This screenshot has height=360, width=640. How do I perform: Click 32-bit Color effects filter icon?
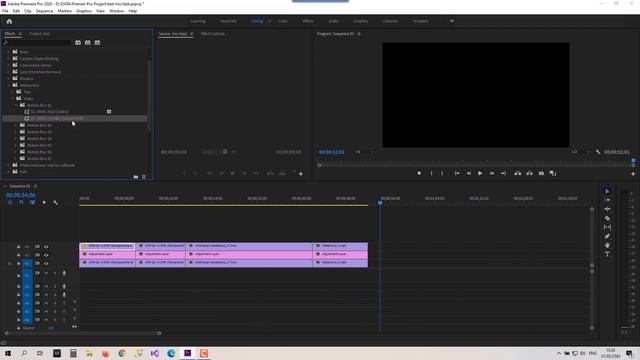coord(87,42)
